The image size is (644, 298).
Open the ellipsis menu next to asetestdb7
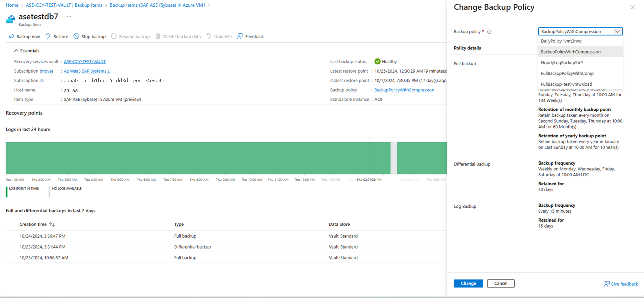[x=69, y=17]
